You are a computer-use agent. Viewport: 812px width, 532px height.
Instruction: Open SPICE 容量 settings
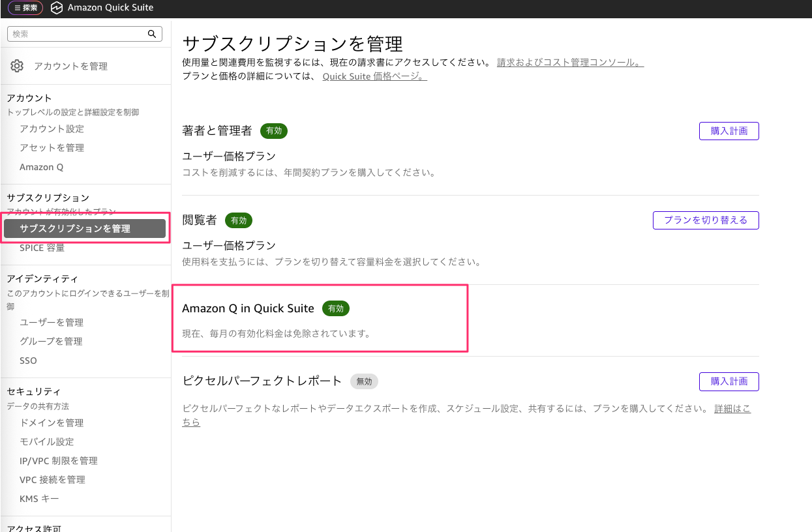(x=42, y=248)
